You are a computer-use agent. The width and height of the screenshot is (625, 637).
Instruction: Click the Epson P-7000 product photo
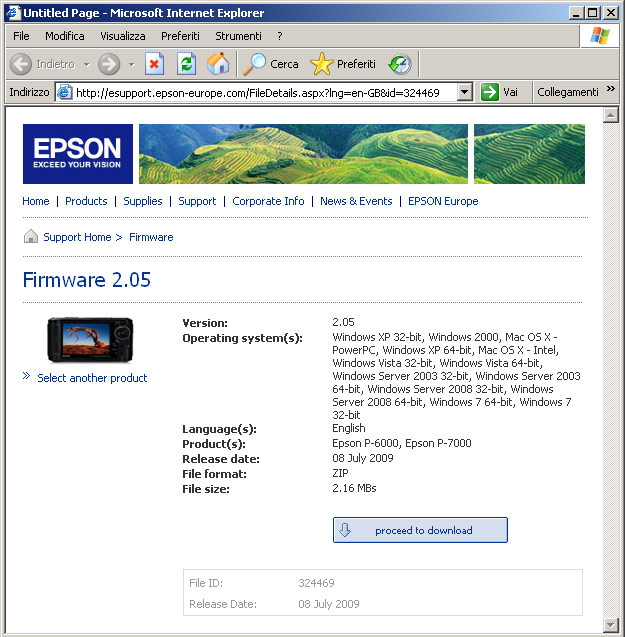click(x=90, y=340)
